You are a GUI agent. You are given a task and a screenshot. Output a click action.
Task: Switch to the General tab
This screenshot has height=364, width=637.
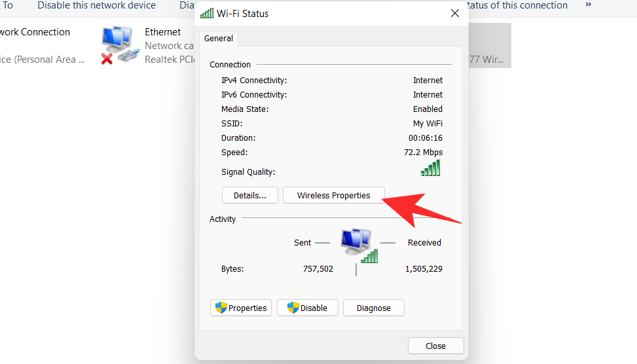[x=219, y=39]
